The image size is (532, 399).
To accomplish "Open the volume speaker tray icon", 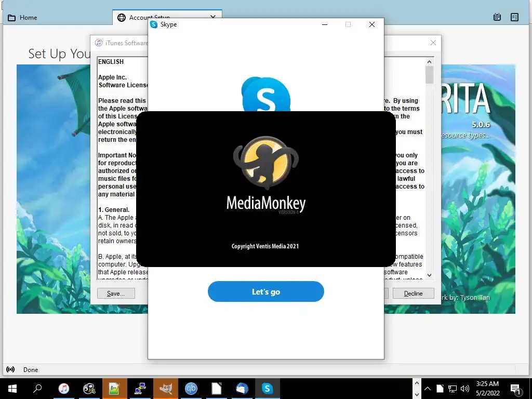I will (x=465, y=389).
